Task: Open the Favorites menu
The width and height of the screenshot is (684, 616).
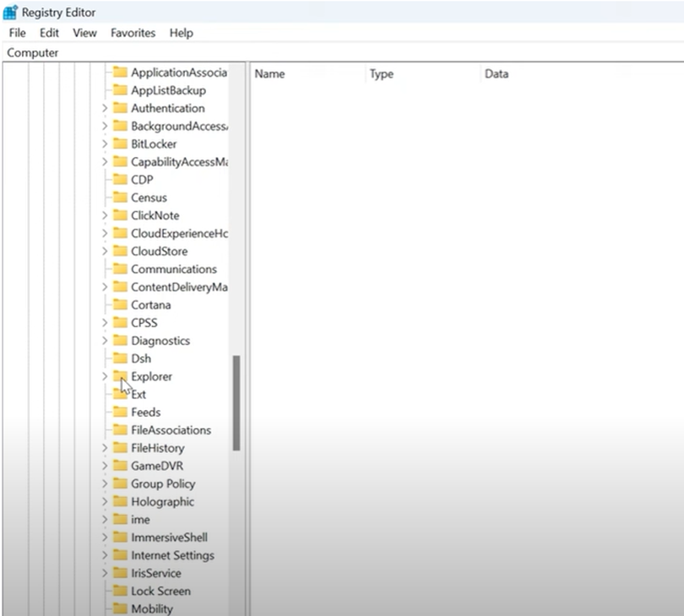Action: pos(133,33)
